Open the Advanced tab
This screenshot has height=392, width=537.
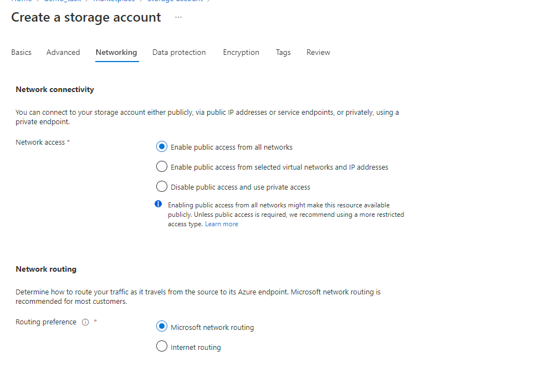pyautogui.click(x=63, y=52)
